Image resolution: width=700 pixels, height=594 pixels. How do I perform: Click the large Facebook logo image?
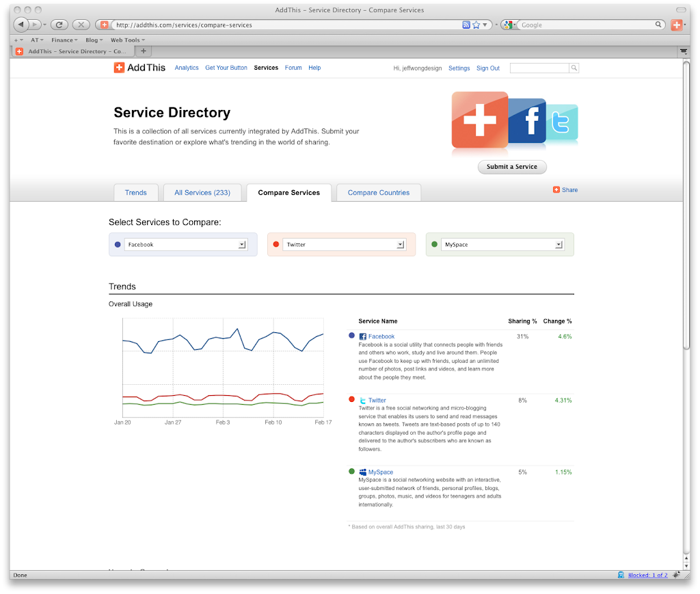pyautogui.click(x=528, y=121)
